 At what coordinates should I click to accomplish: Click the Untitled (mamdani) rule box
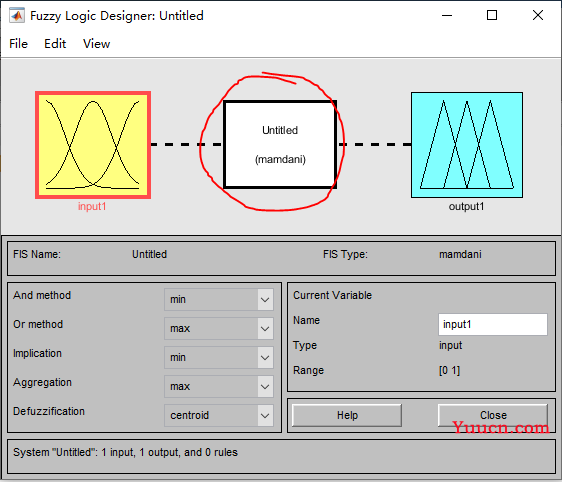point(280,144)
